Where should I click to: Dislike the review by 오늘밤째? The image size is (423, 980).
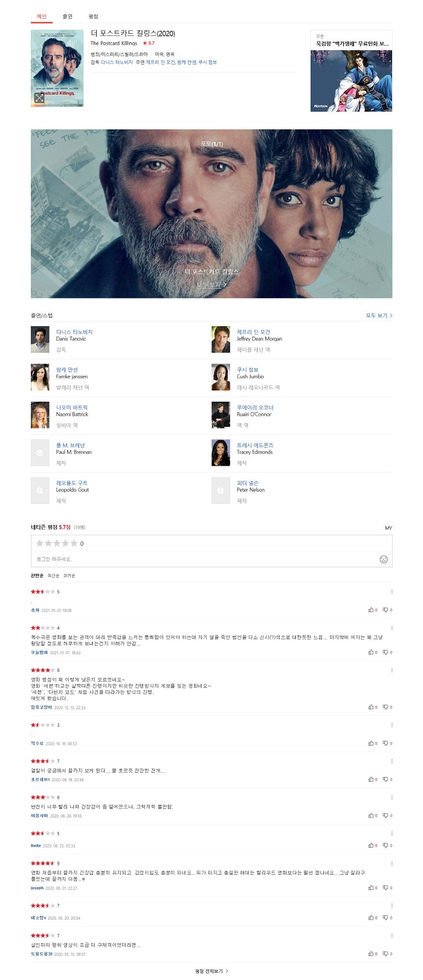(387, 652)
